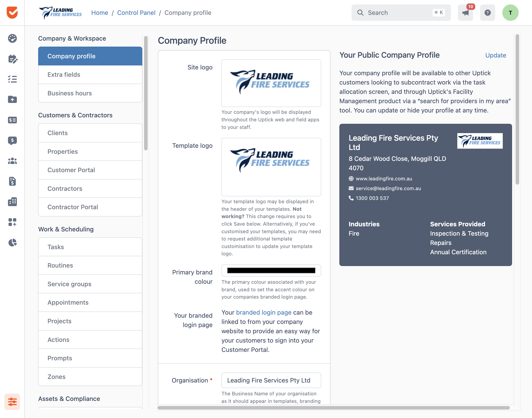The image size is (532, 418).
Task: Open the folder plus icon in sidebar
Action: 12,100
